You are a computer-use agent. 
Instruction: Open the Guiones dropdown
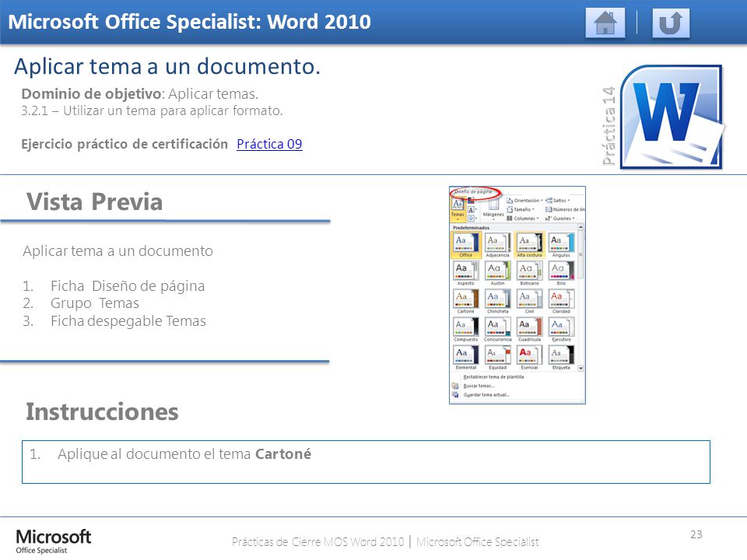(560, 219)
